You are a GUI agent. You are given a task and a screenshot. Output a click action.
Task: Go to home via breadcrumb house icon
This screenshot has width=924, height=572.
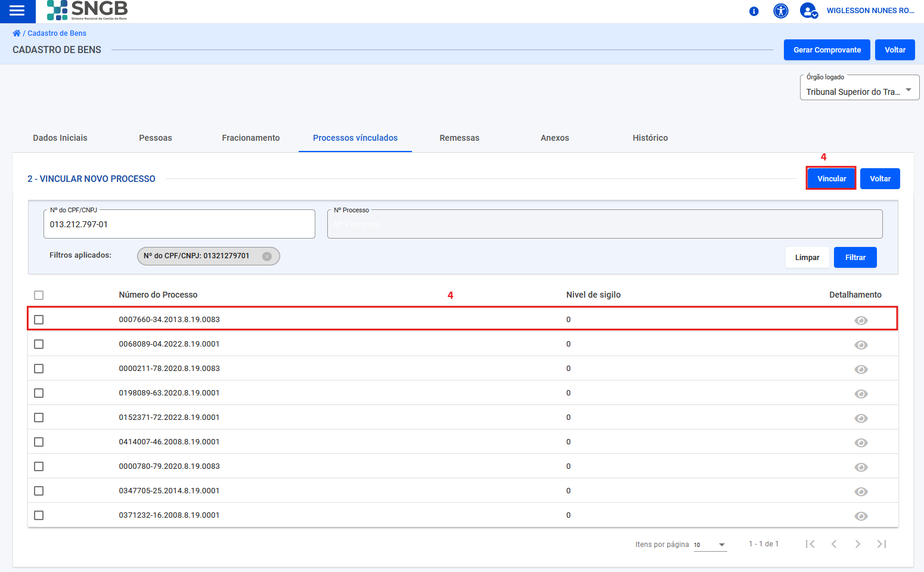(x=17, y=33)
